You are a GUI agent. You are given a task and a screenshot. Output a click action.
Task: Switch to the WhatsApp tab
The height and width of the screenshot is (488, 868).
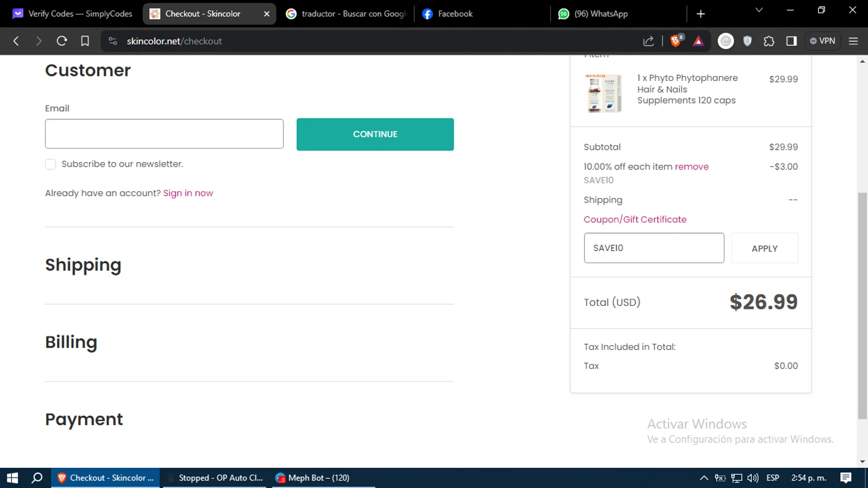[619, 14]
